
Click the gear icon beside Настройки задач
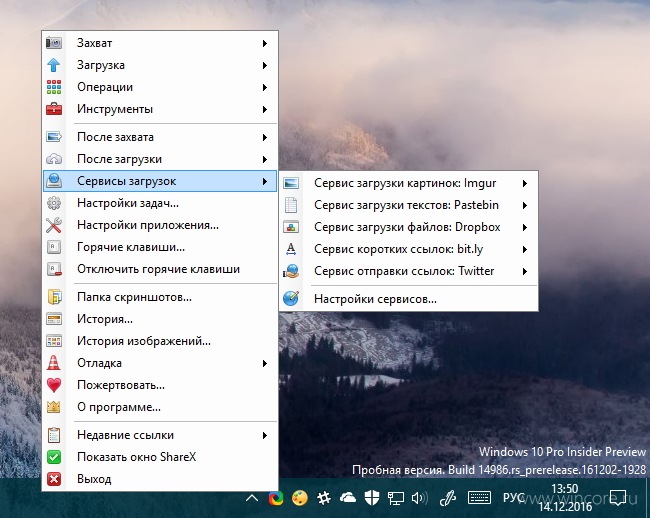[x=54, y=203]
